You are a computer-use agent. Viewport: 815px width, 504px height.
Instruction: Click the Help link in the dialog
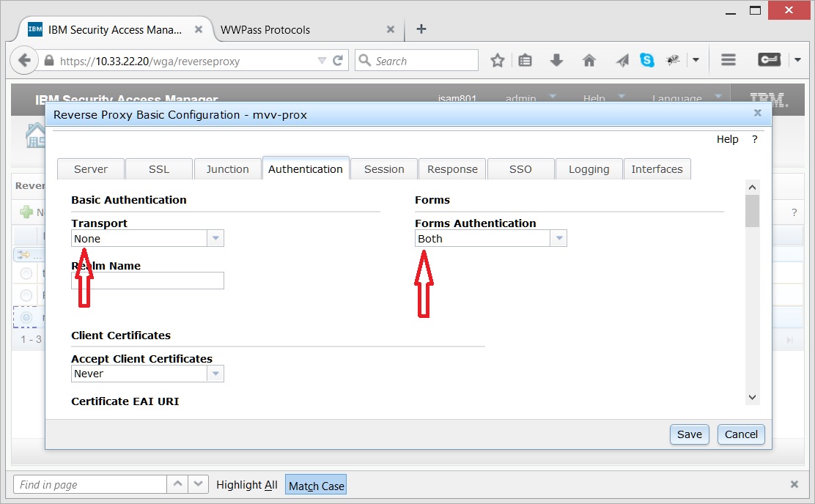click(x=727, y=138)
